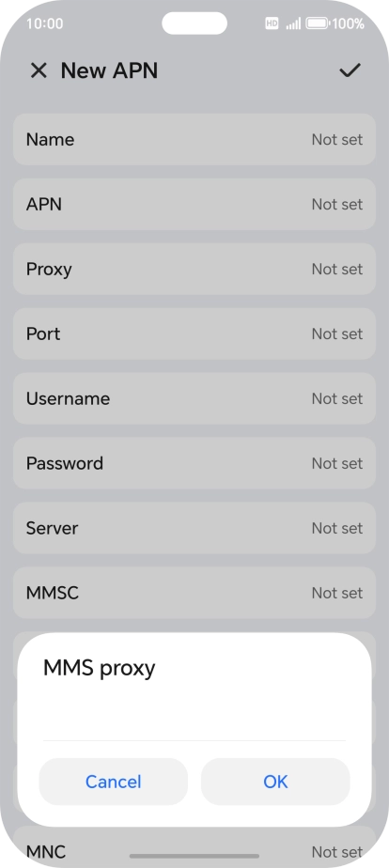This screenshot has height=868, width=389.
Task: Tap the New APN page title
Action: pos(109,70)
